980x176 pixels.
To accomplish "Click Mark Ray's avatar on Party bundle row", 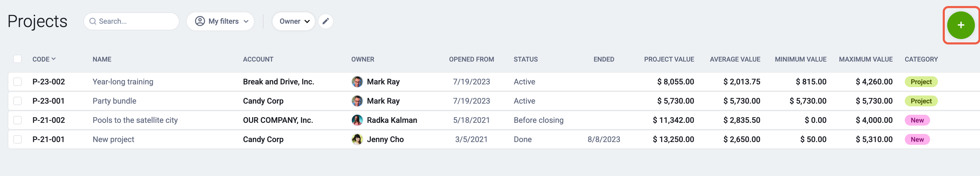I will click(x=357, y=101).
